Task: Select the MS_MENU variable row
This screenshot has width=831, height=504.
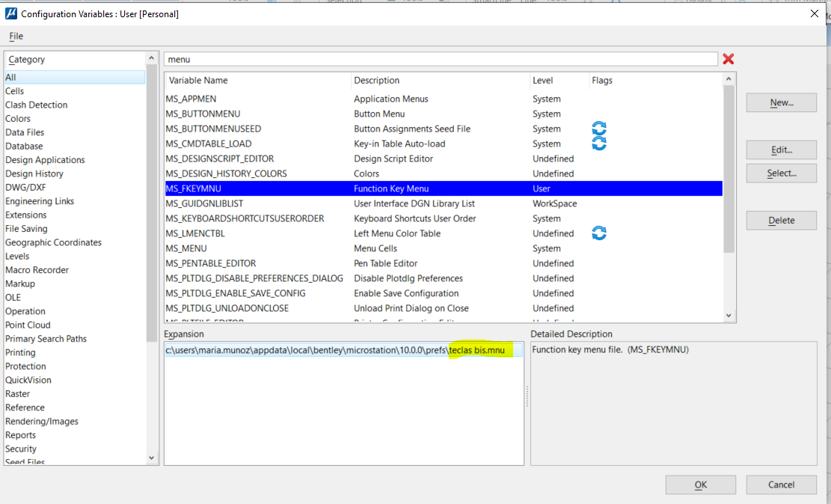Action: [x=444, y=248]
